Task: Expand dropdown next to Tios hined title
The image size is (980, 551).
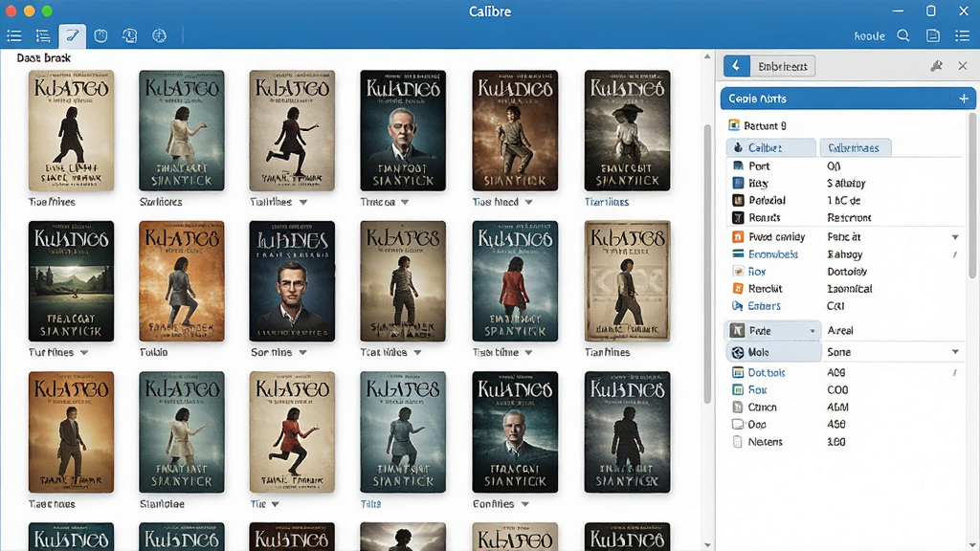Action: click(x=528, y=203)
